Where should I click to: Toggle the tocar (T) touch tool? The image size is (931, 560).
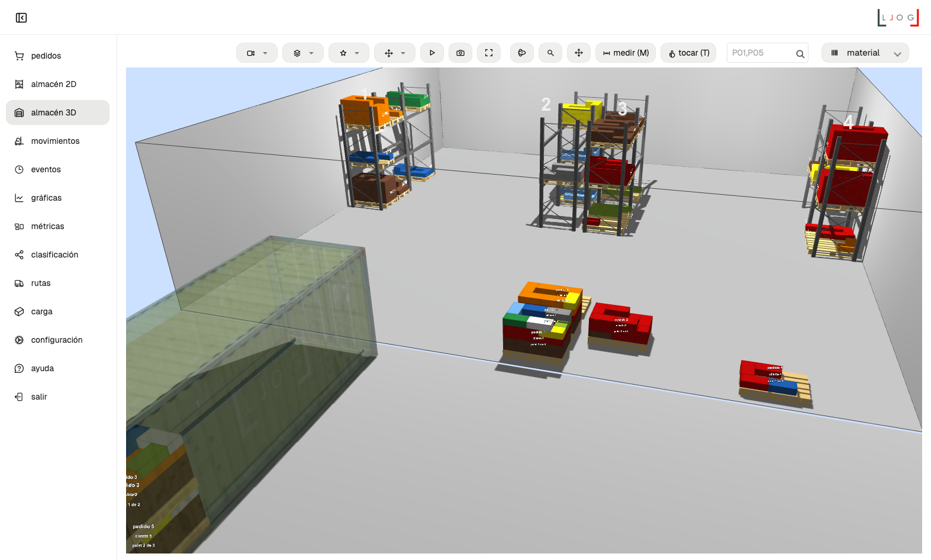click(x=688, y=53)
